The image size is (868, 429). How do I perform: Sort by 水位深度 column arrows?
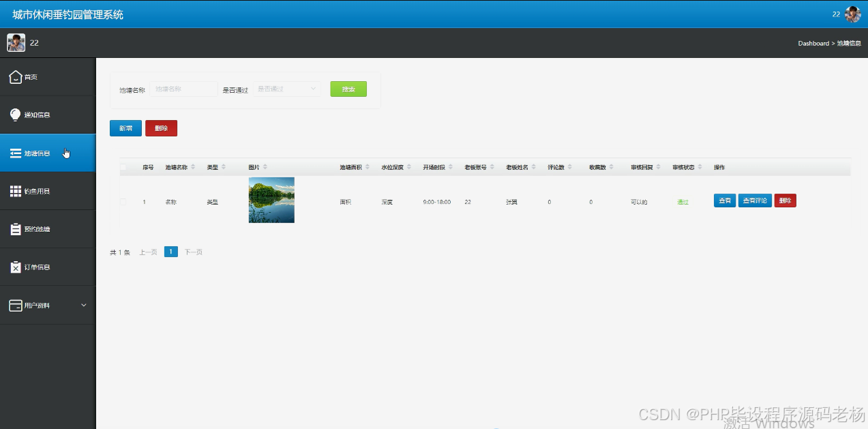click(x=409, y=167)
